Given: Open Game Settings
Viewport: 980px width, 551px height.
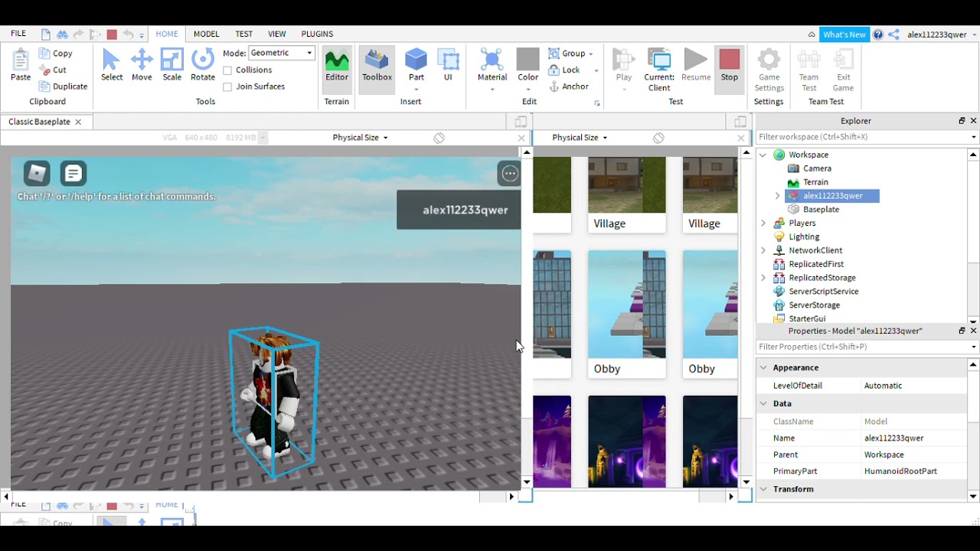Looking at the screenshot, I should pyautogui.click(x=769, y=70).
